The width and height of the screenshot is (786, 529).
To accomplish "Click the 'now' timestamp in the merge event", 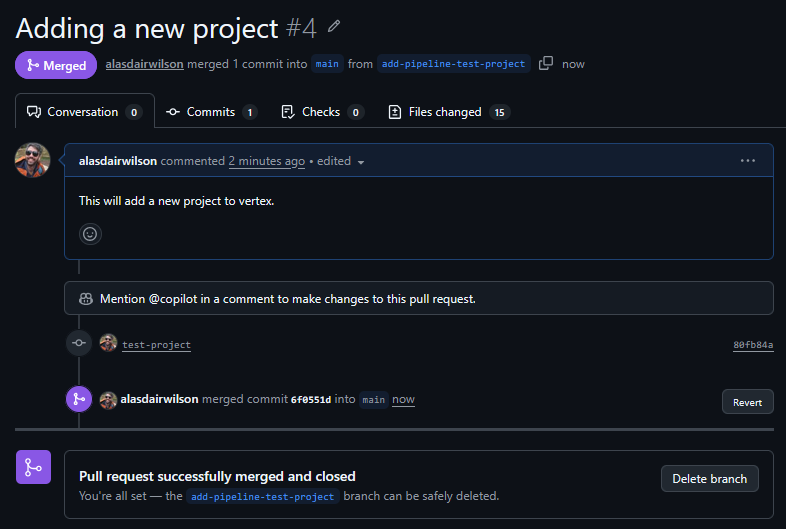I will 404,400.
